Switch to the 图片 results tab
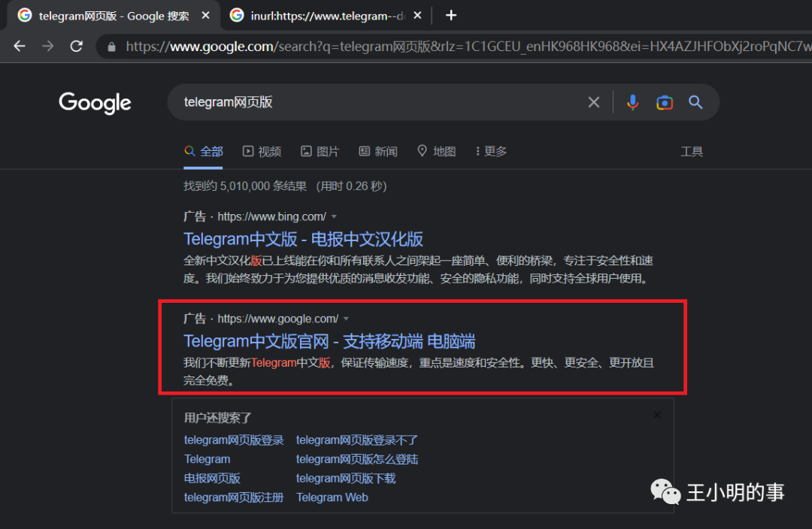The width and height of the screenshot is (812, 529). pyautogui.click(x=320, y=152)
